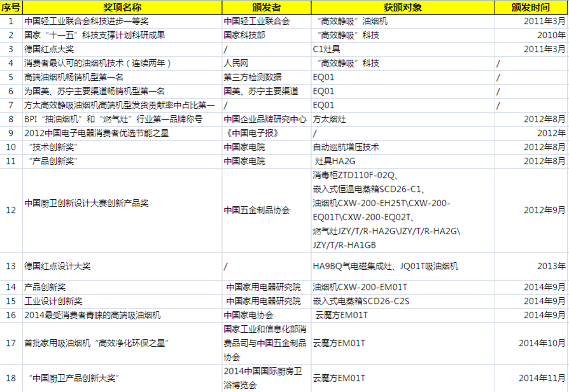Select the 德国红点设计大奖 cell in row 13
Viewport: 569px width, 392px height.
pyautogui.click(x=54, y=267)
